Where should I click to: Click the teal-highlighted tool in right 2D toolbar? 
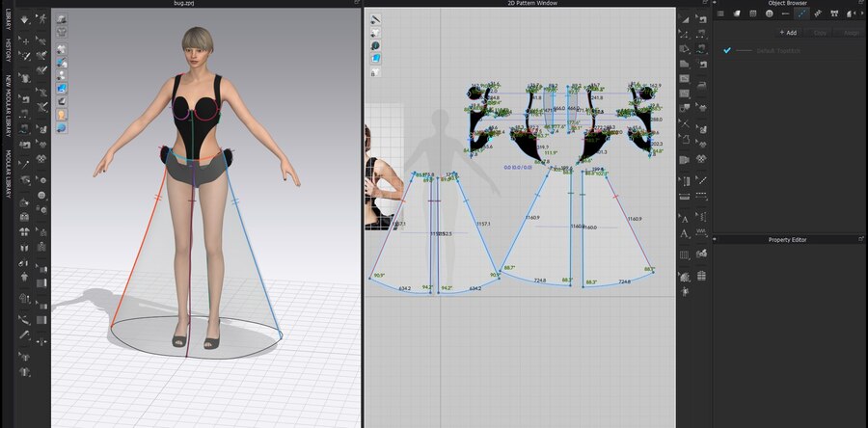702,48
